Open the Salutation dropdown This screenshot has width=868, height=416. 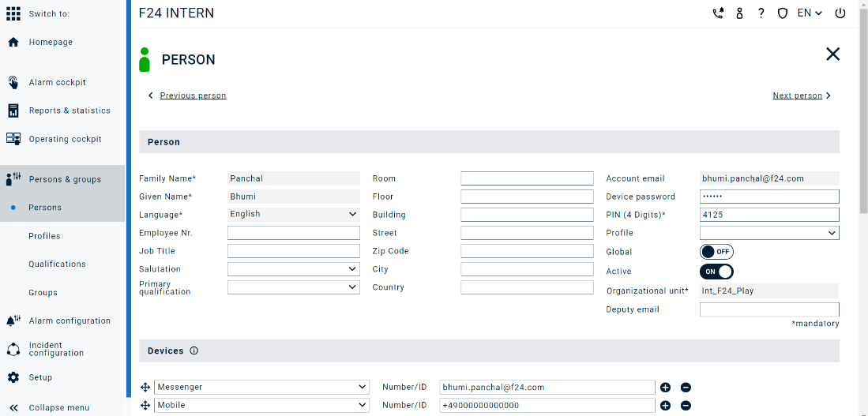[293, 269]
